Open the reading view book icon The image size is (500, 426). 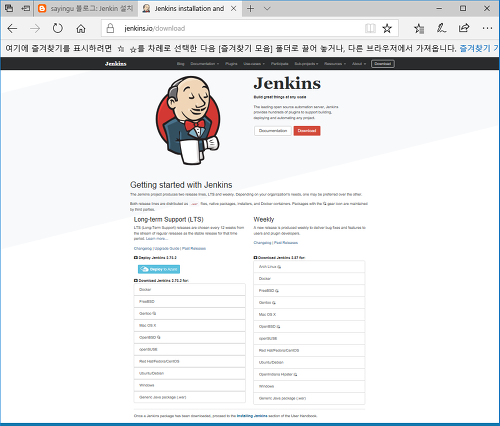[370, 28]
